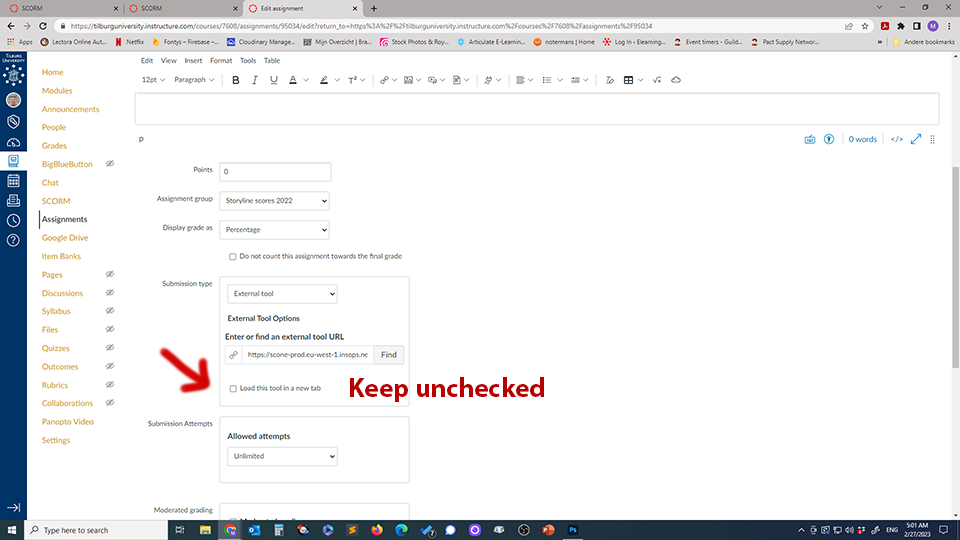Open the editor Insert menu
This screenshot has height=540, width=960.
tap(193, 61)
